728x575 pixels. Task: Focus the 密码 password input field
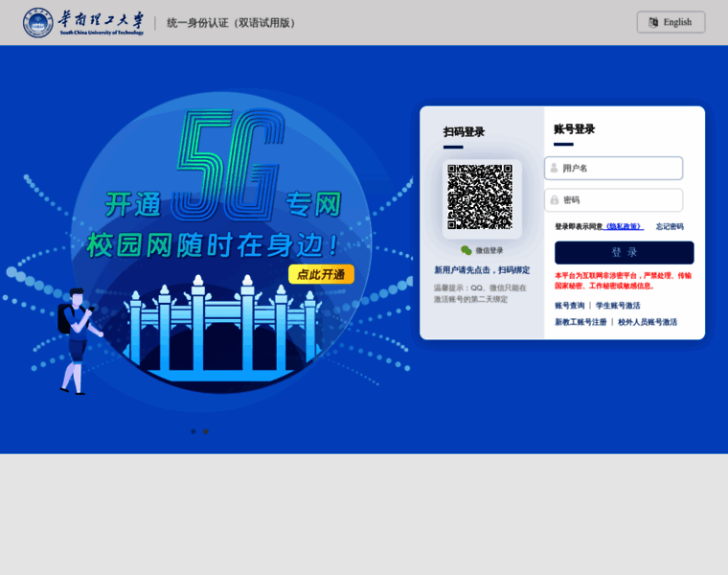point(613,200)
